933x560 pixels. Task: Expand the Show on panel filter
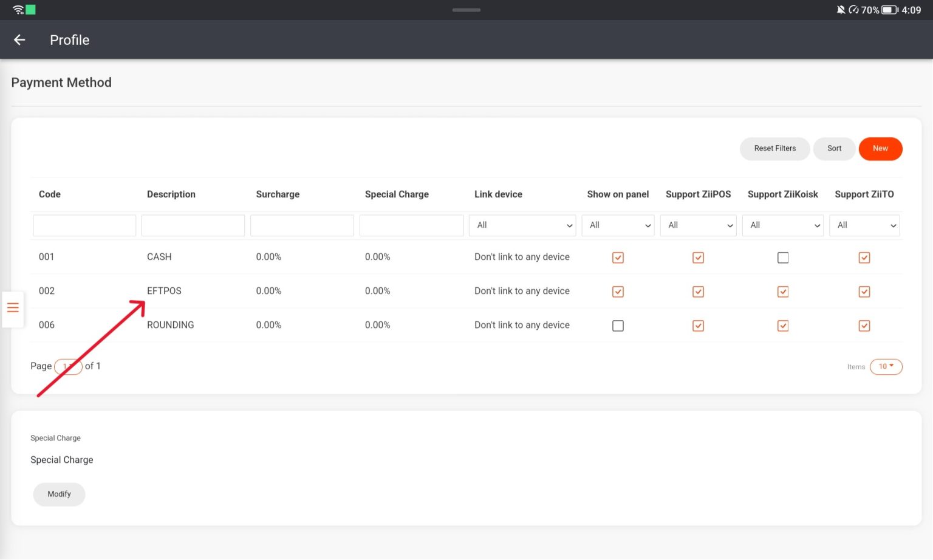click(618, 225)
